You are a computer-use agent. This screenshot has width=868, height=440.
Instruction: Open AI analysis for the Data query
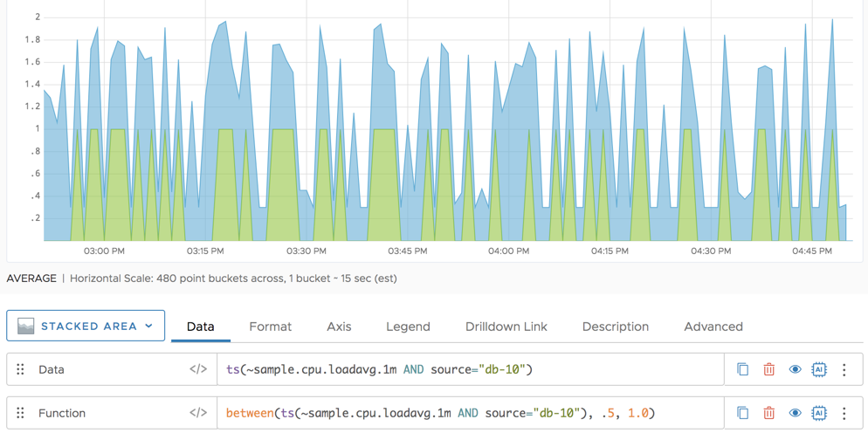pyautogui.click(x=818, y=369)
